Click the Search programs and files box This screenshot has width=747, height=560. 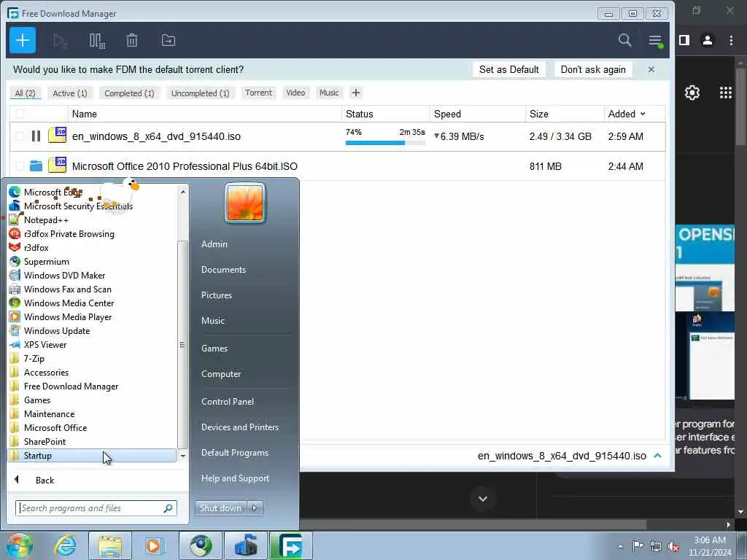96,508
